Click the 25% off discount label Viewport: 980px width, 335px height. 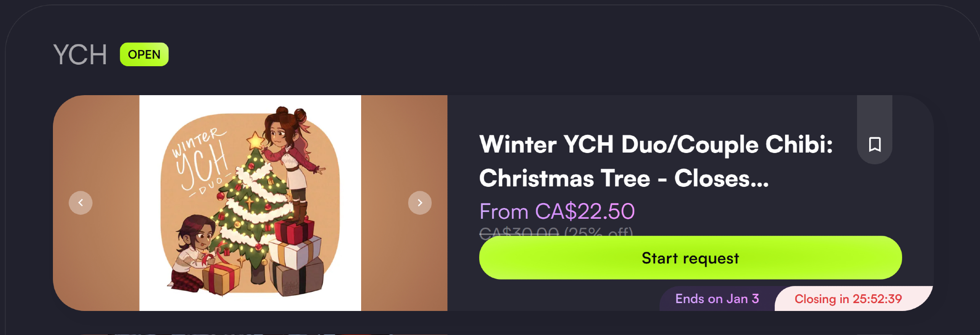[599, 232]
